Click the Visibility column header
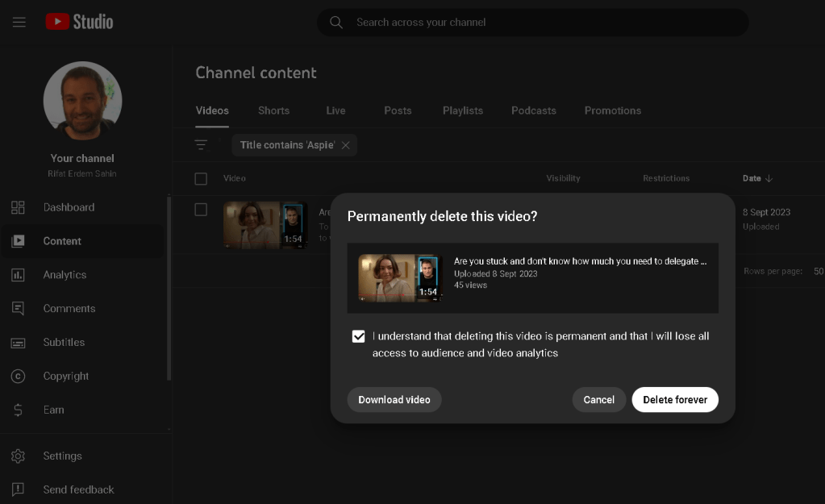The height and width of the screenshot is (504, 825). (563, 178)
